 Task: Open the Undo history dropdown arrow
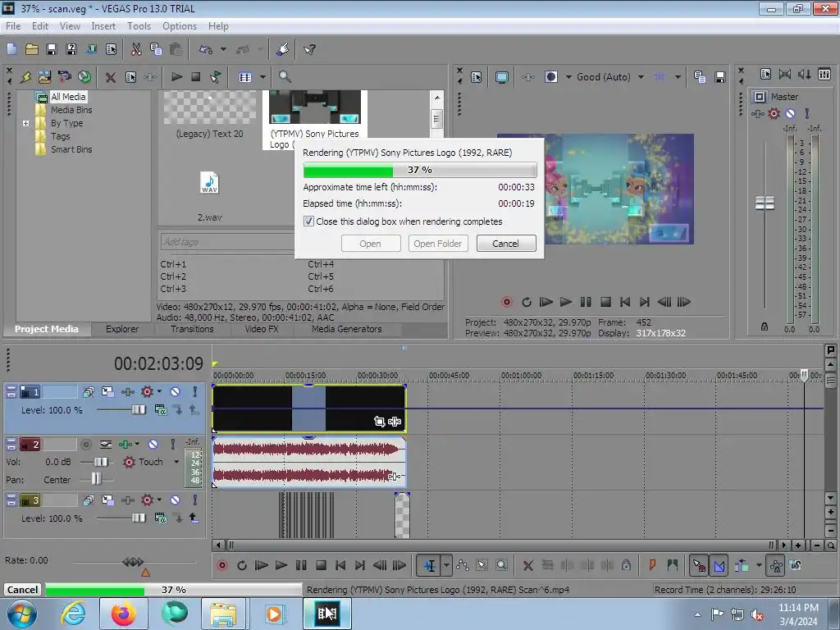point(223,49)
